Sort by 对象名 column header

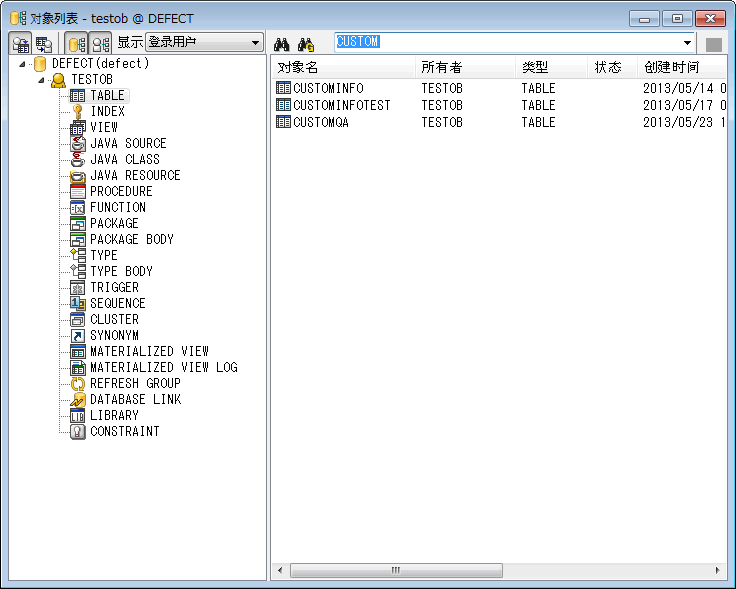pos(343,68)
